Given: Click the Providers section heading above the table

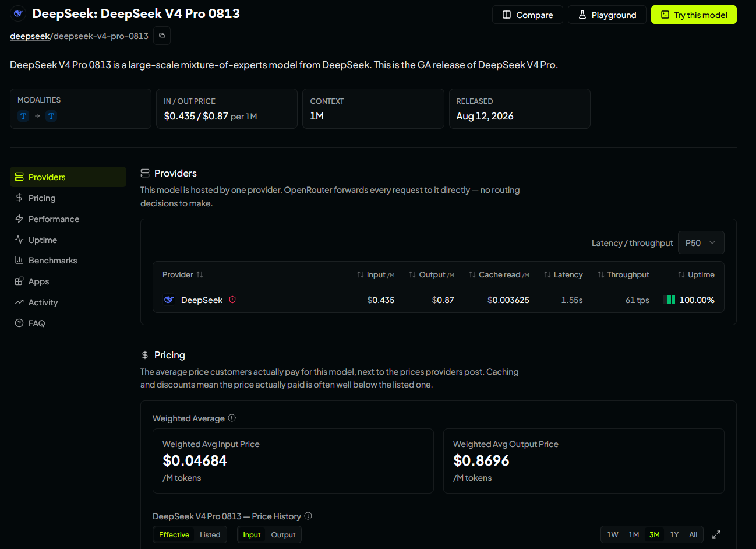Looking at the screenshot, I should pos(175,173).
